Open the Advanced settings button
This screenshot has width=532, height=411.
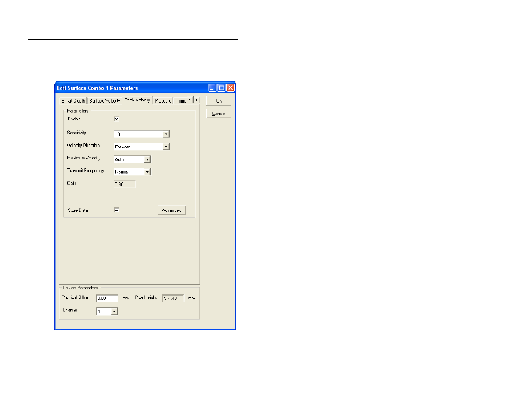[172, 210]
